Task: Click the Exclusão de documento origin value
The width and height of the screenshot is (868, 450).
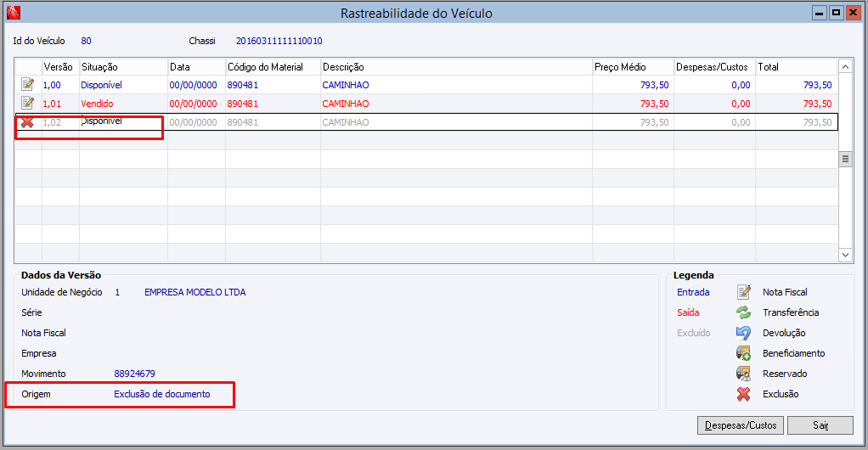Action: coord(162,394)
